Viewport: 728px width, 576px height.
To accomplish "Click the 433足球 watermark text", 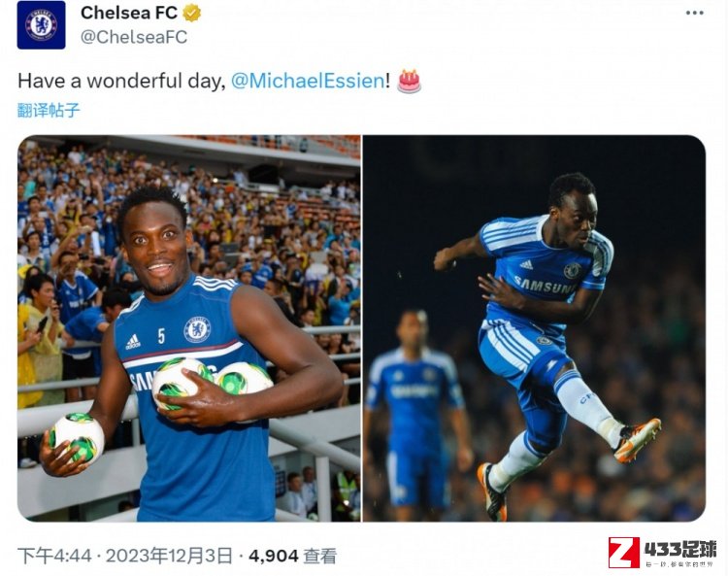I will [x=679, y=549].
